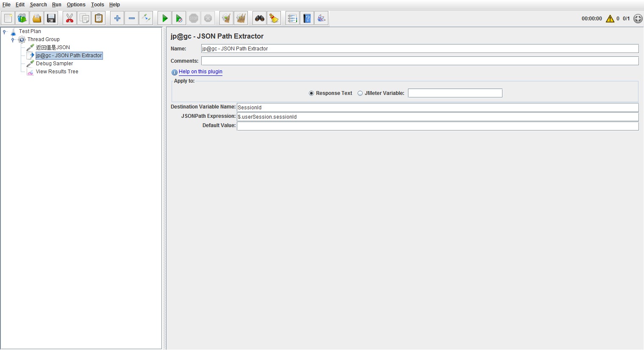Image resolution: width=644 pixels, height=350 pixels.
Task: Click the Cut scissors icon
Action: coord(70,18)
